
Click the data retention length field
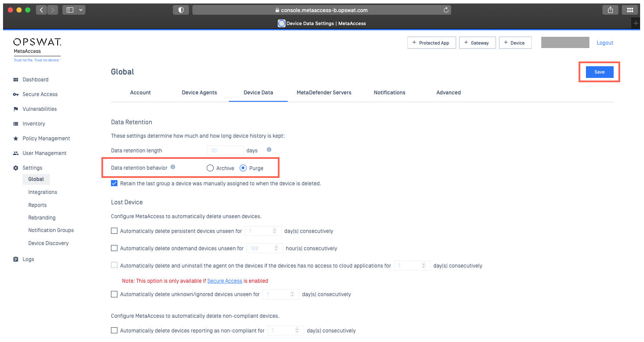(x=225, y=150)
